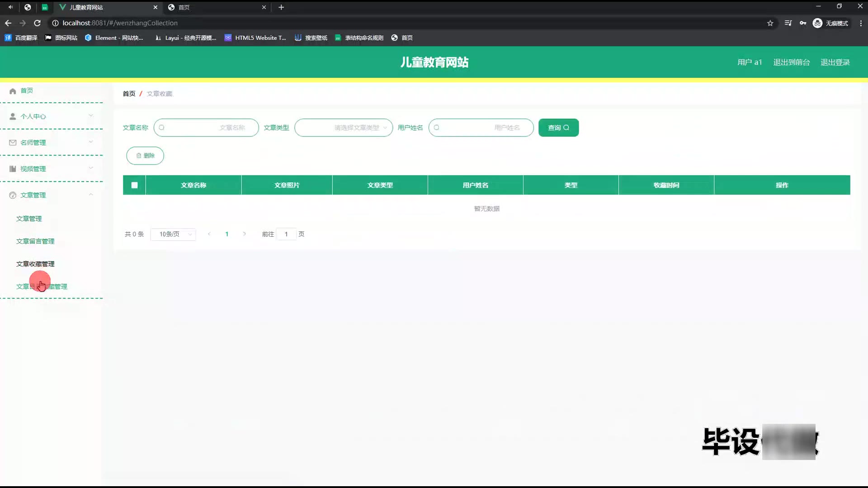Click the site info icon in address bar
The width and height of the screenshot is (868, 488).
point(55,23)
